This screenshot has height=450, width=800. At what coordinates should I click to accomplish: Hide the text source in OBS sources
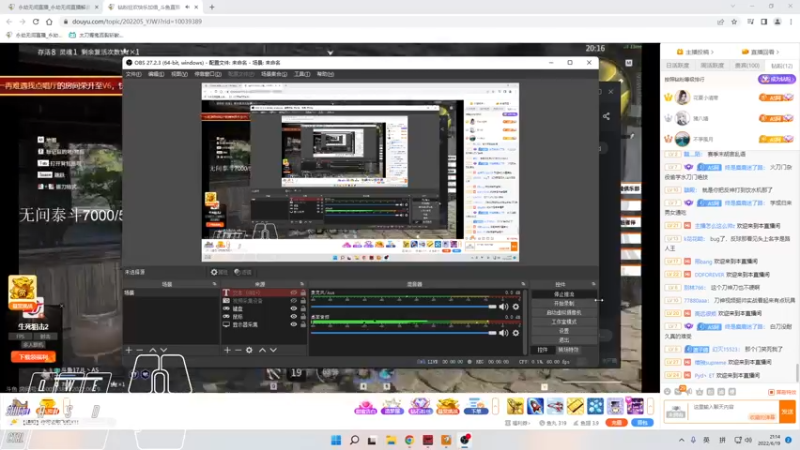point(293,293)
